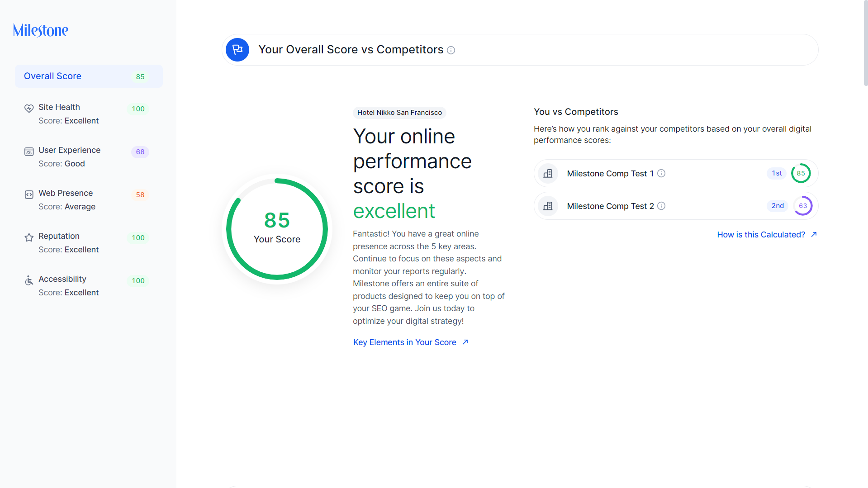Viewport: 868px width, 488px height.
Task: Click the Site Health heart icon
Action: point(29,108)
